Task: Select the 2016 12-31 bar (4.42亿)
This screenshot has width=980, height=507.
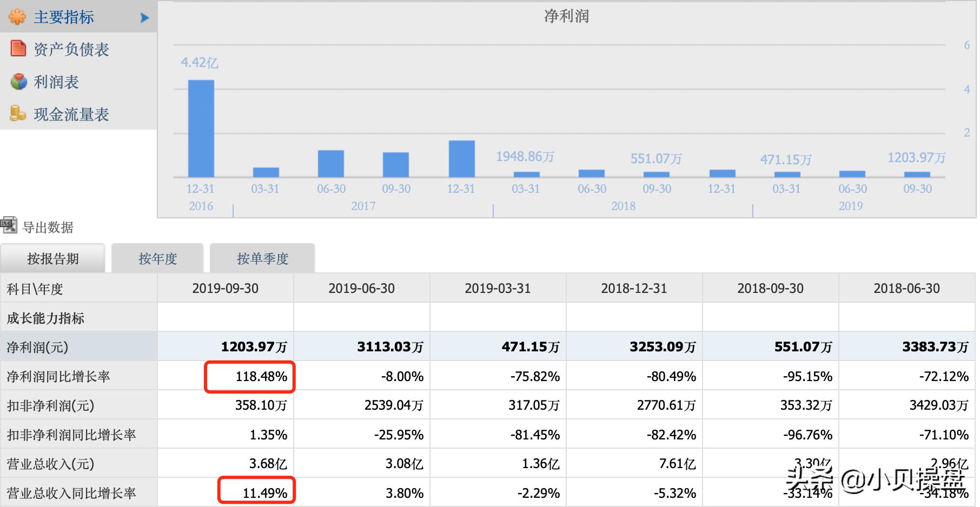Action: [x=201, y=129]
